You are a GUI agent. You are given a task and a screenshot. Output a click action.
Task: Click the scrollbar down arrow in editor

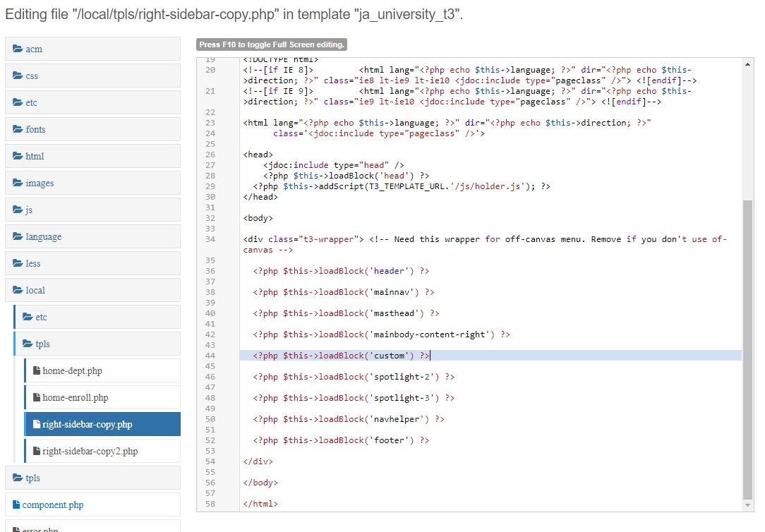click(x=749, y=505)
